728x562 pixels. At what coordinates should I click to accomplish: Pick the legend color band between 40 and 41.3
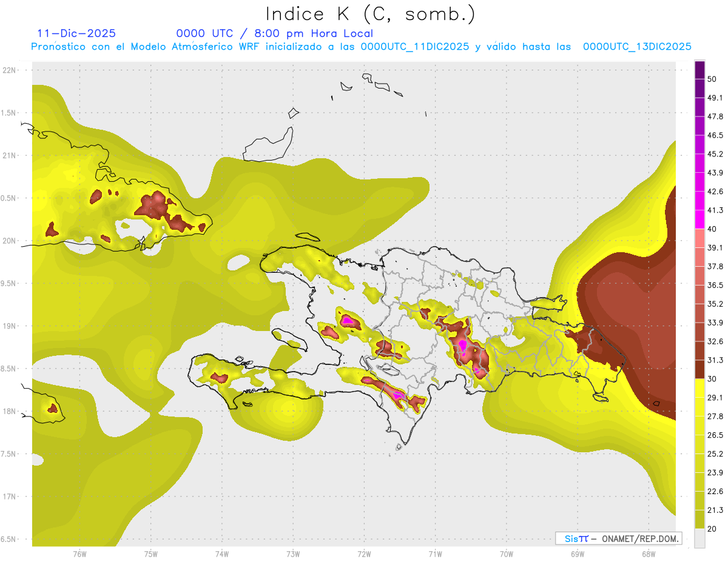pos(699,219)
